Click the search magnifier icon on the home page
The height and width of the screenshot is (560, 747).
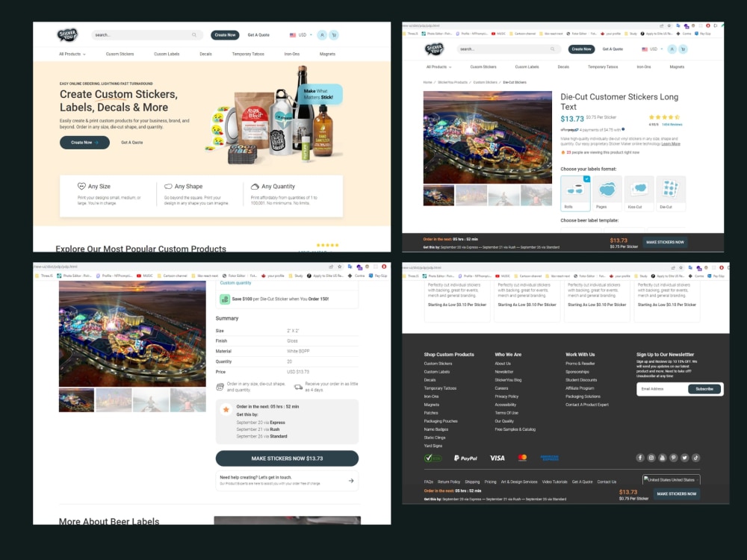pos(194,35)
